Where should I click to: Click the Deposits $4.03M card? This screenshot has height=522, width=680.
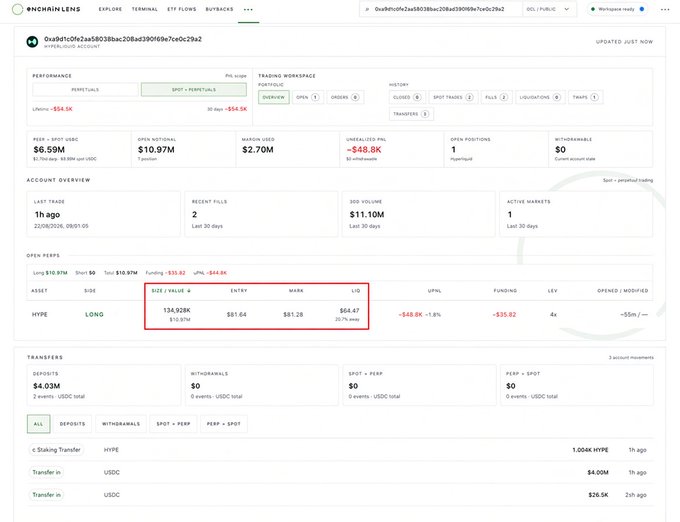pyautogui.click(x=104, y=385)
